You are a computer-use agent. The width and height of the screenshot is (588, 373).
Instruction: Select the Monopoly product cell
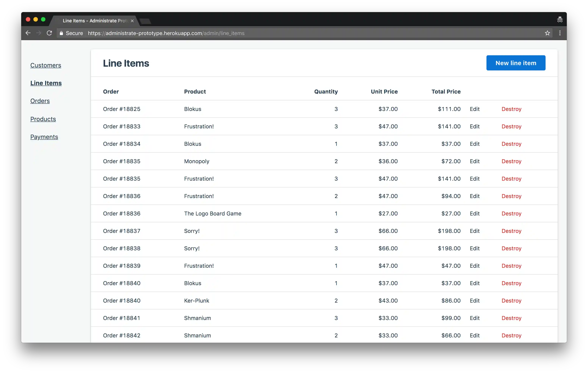click(x=197, y=161)
